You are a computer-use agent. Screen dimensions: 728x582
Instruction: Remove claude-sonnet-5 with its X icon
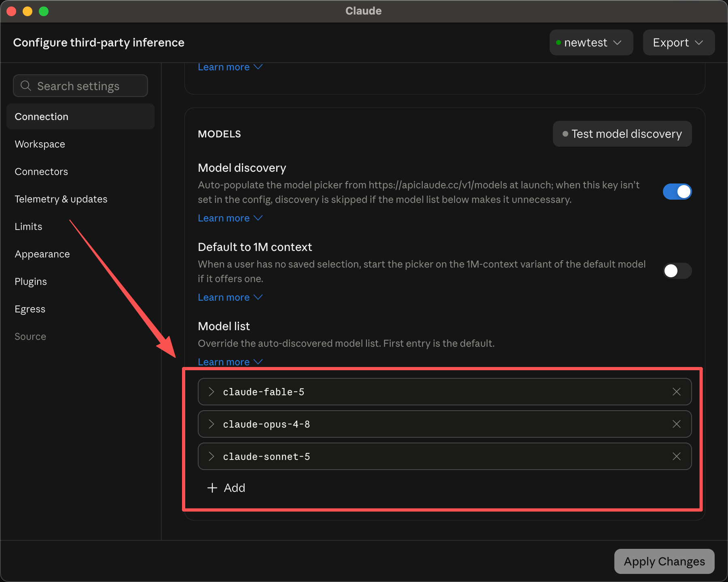676,456
